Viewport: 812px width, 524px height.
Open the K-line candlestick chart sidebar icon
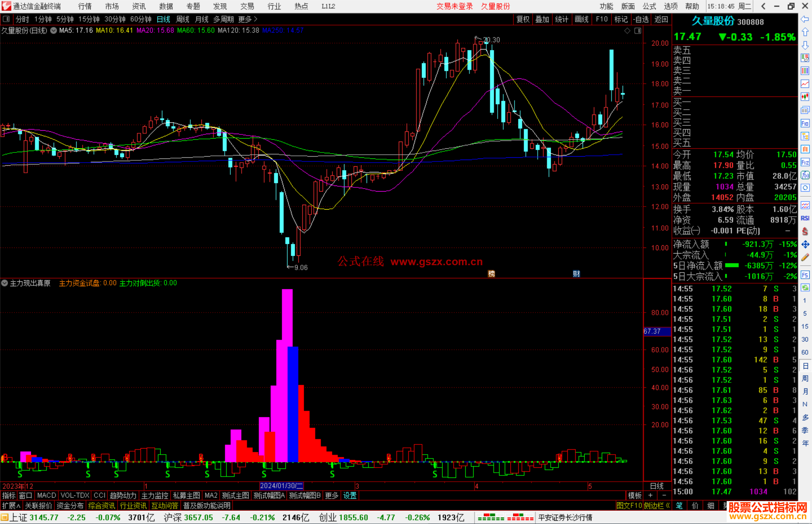[x=805, y=97]
